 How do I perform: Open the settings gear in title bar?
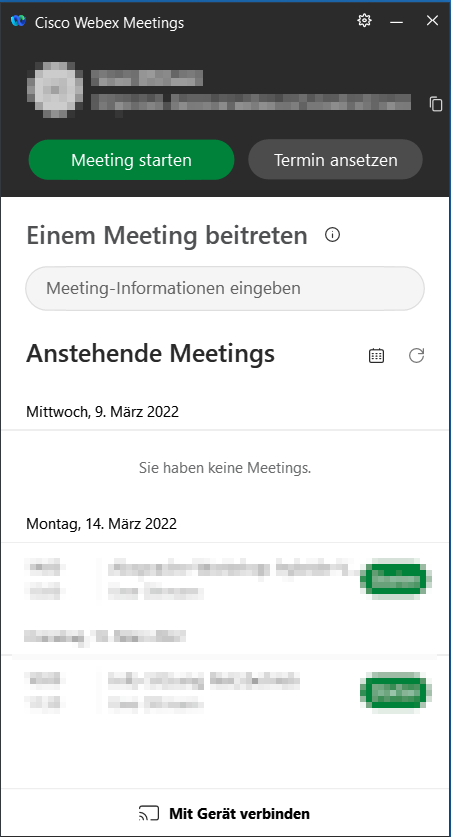coord(364,21)
